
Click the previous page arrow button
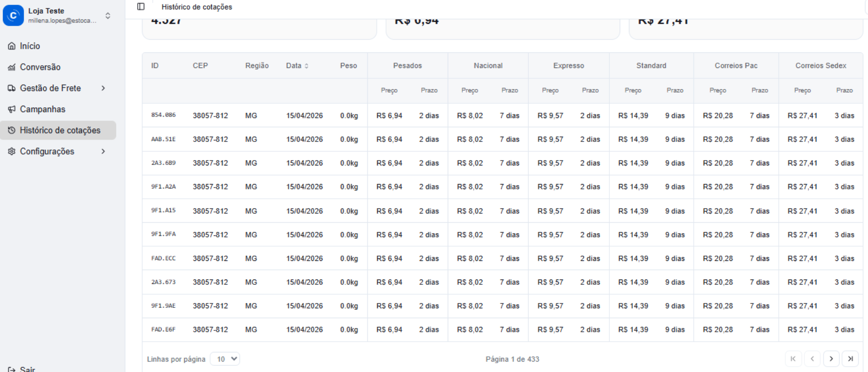coord(812,359)
